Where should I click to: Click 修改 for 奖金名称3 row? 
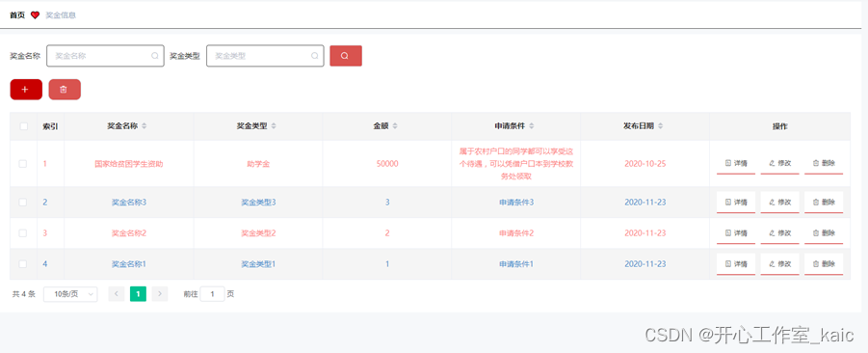click(x=779, y=203)
